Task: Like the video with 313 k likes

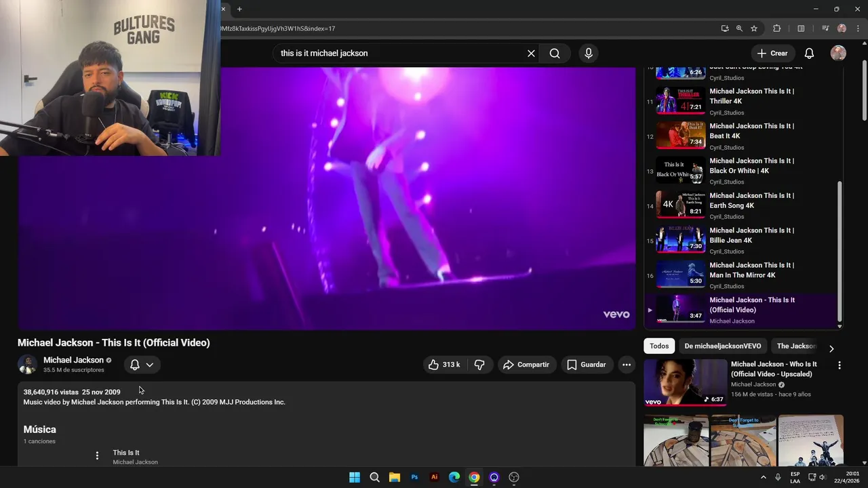Action: click(443, 365)
